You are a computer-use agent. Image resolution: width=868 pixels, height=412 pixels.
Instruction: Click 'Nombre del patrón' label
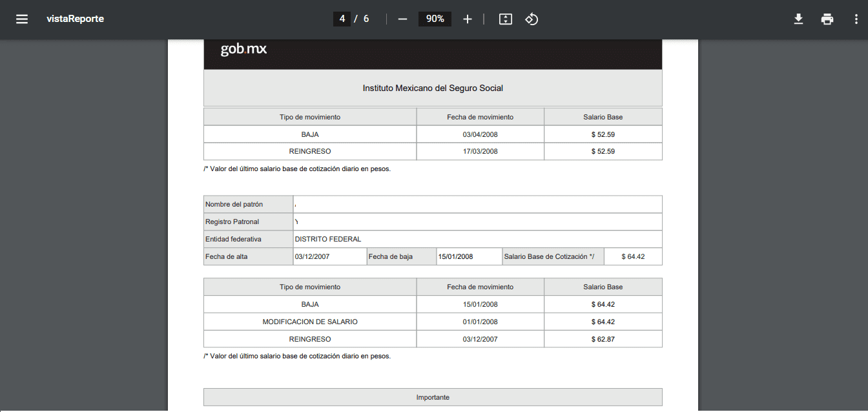point(234,204)
